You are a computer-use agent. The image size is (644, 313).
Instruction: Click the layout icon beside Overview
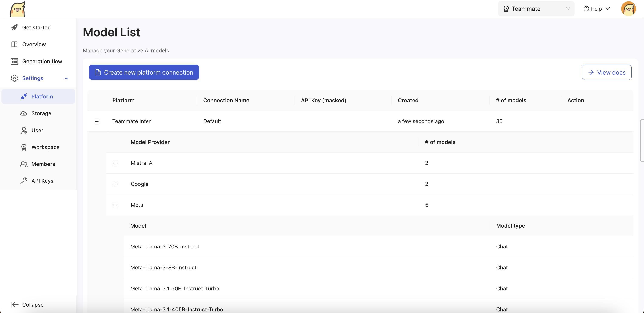tap(14, 44)
